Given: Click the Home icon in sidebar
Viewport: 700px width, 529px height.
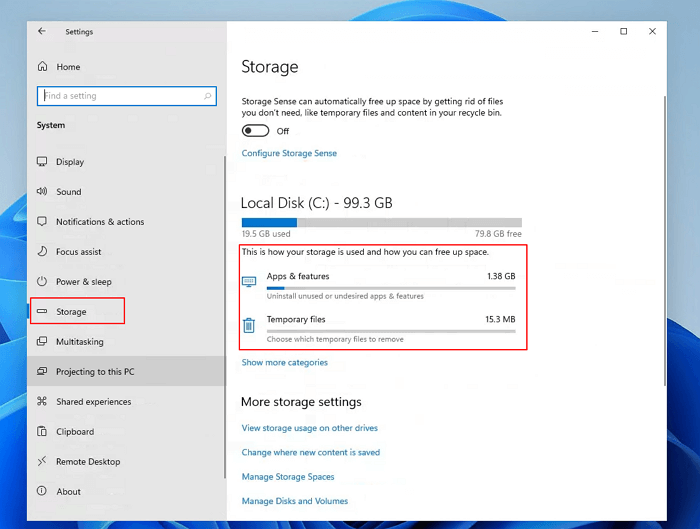Looking at the screenshot, I should tap(42, 67).
